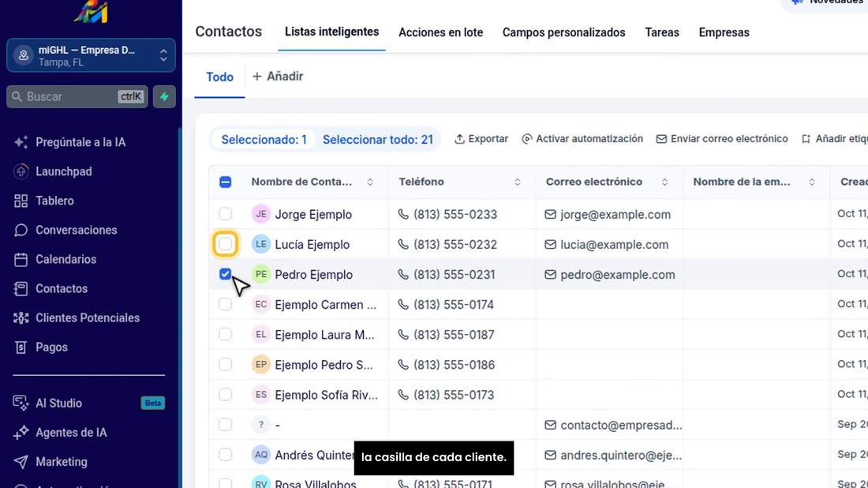Screen dimensions: 868x488
Task: Switch to the Tareas tab
Action: point(661,32)
